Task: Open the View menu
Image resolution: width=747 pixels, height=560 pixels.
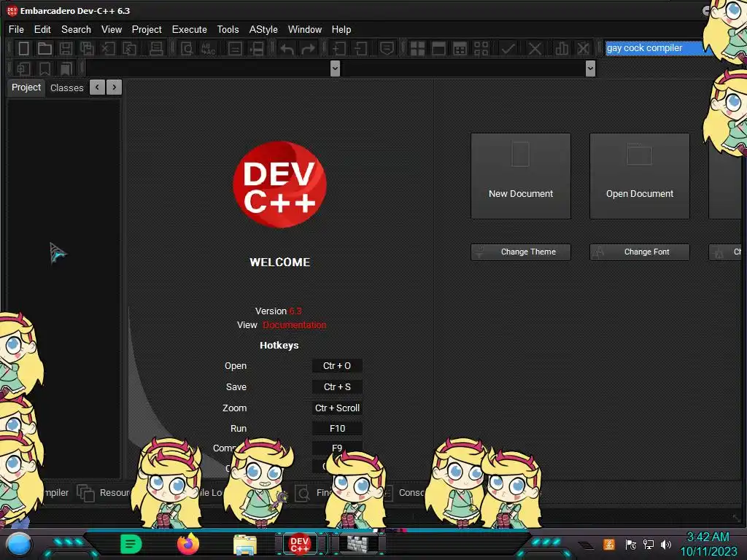Action: tap(112, 29)
